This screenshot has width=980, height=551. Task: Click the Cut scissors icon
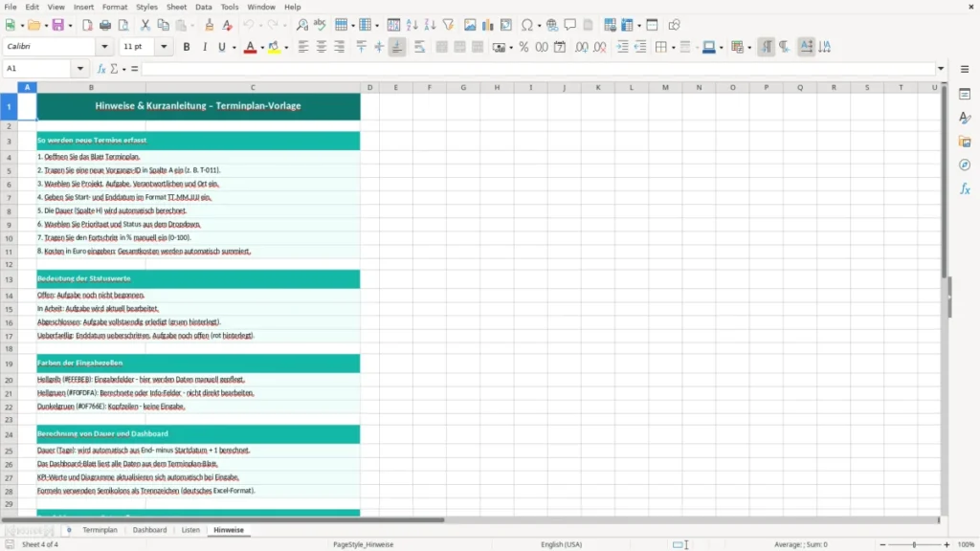[145, 25]
